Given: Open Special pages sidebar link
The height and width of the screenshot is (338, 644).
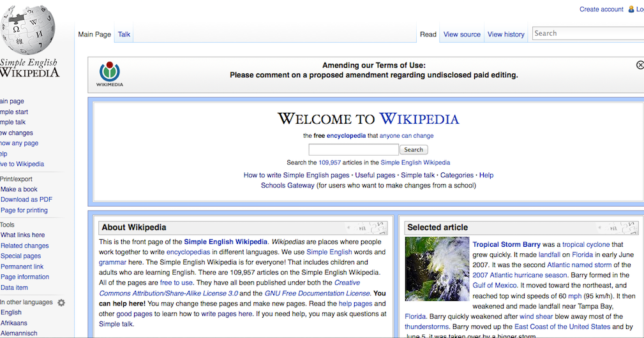Looking at the screenshot, I should (20, 256).
